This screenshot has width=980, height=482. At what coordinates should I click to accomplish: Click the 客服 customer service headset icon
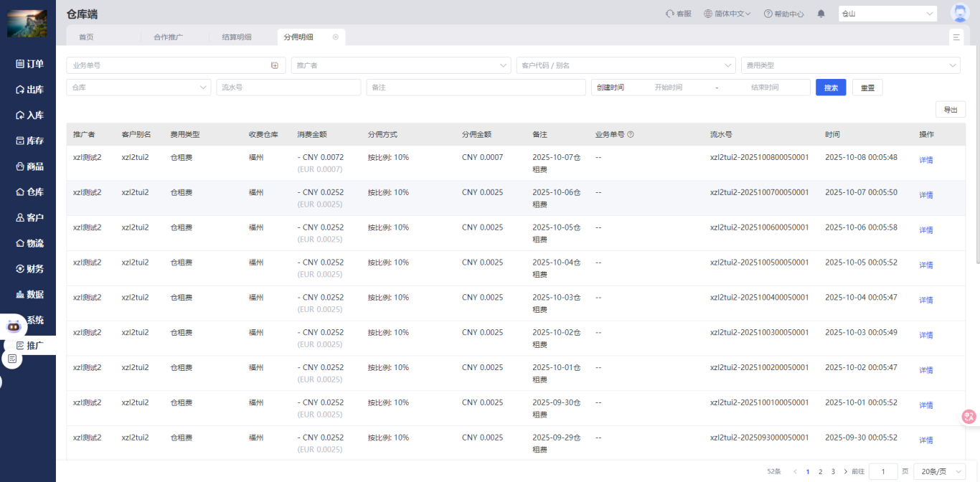(669, 14)
